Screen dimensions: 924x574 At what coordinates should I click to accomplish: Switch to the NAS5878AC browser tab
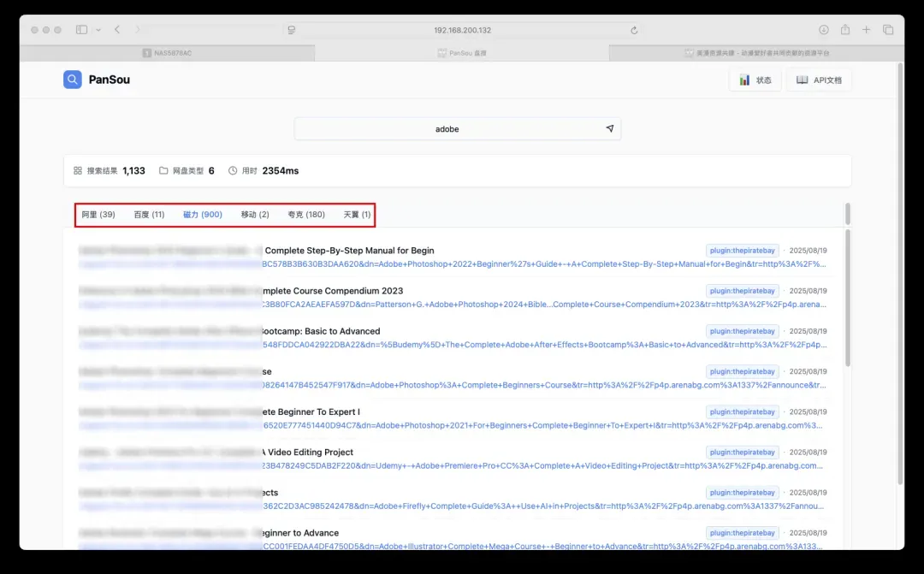point(173,53)
